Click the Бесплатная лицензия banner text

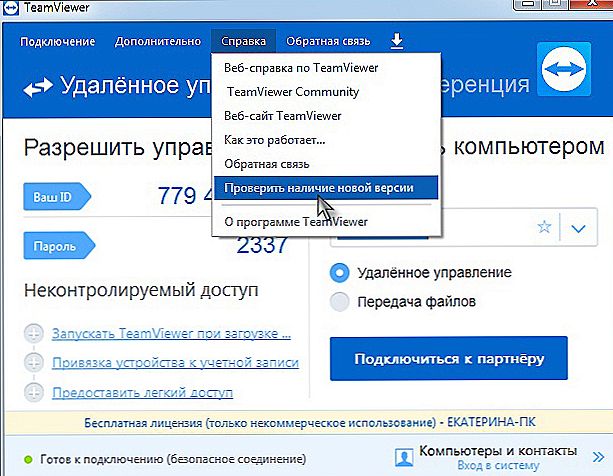[310, 422]
